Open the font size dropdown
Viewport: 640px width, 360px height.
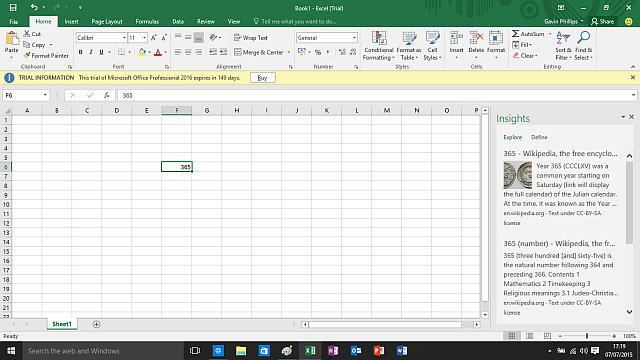point(144,38)
